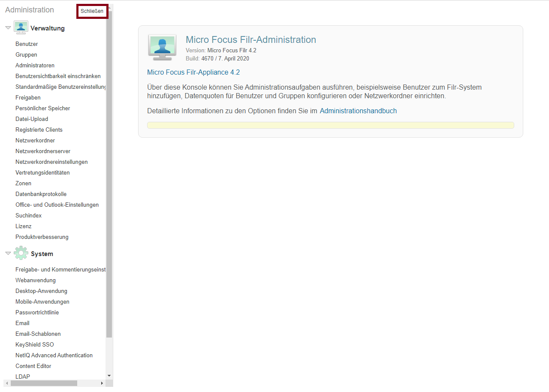The height and width of the screenshot is (392, 549).
Task: Open the Benutzer menu entry
Action: pyautogui.click(x=27, y=44)
